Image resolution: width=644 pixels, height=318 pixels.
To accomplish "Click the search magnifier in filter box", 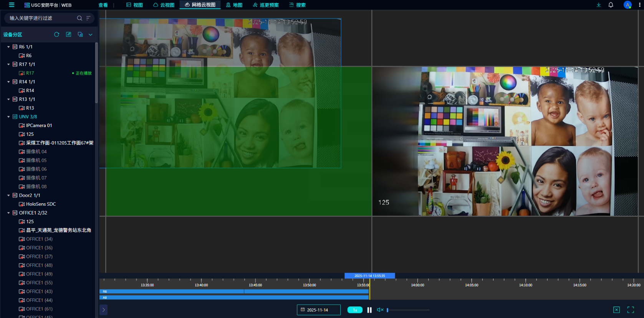I will point(79,18).
